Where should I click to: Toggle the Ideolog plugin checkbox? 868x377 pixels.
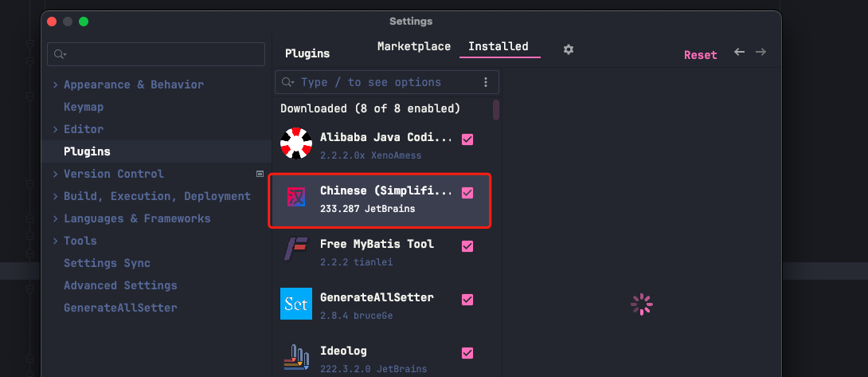point(467,353)
